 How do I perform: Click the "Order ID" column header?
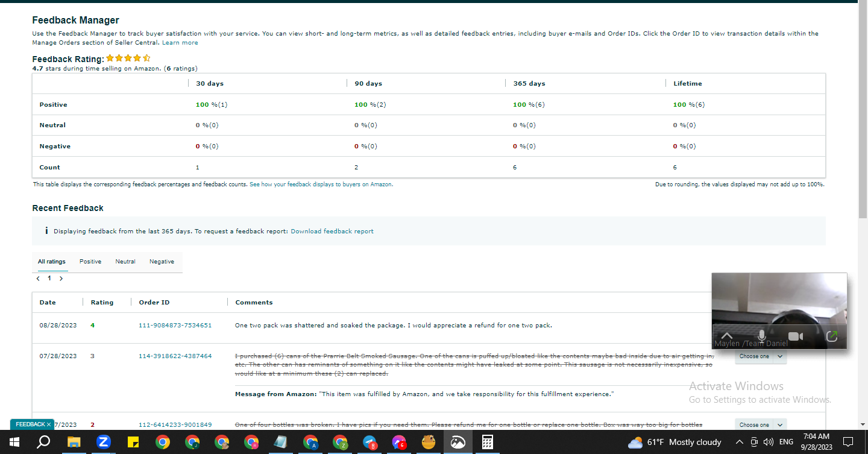(154, 303)
